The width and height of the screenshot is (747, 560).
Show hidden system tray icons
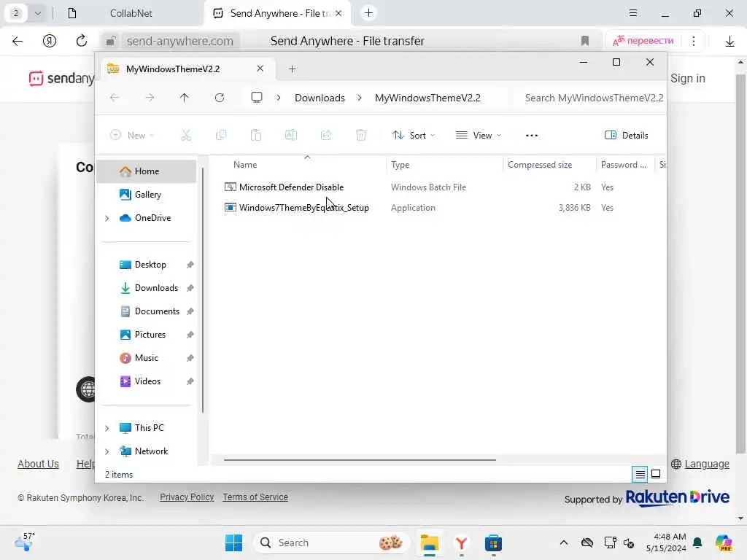click(x=564, y=542)
